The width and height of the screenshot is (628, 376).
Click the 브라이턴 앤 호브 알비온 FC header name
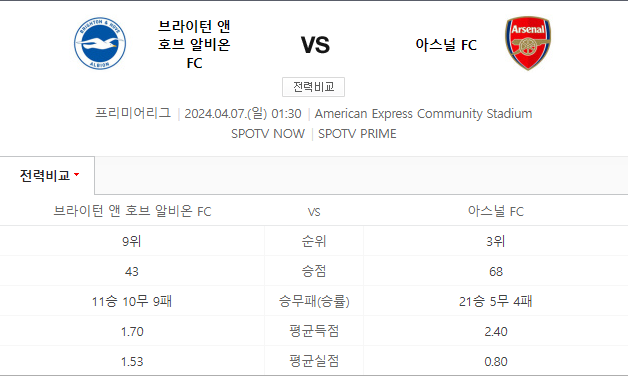[x=194, y=44]
